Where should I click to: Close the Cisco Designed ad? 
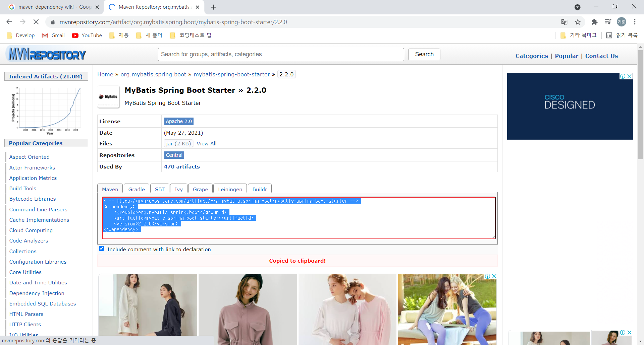pos(630,76)
